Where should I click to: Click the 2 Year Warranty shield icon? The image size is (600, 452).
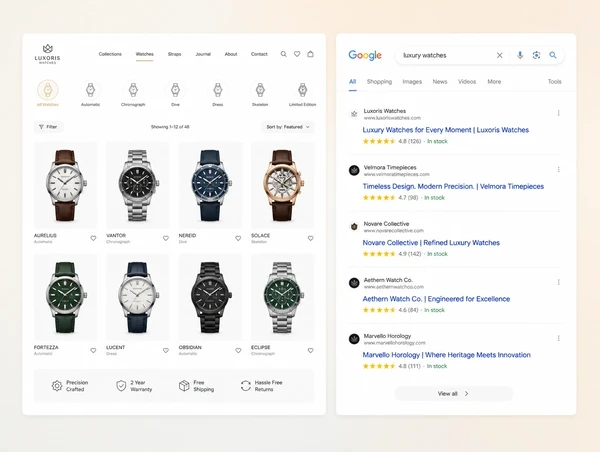[x=121, y=386]
